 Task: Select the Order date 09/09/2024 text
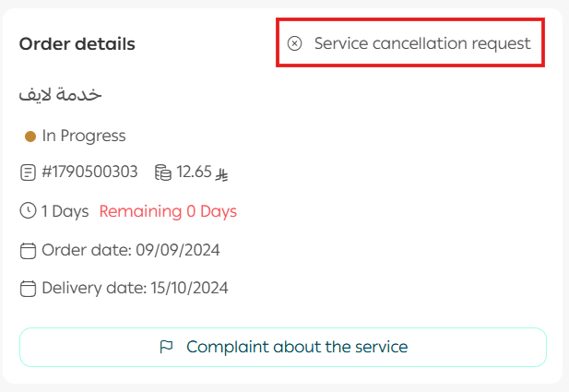[131, 250]
